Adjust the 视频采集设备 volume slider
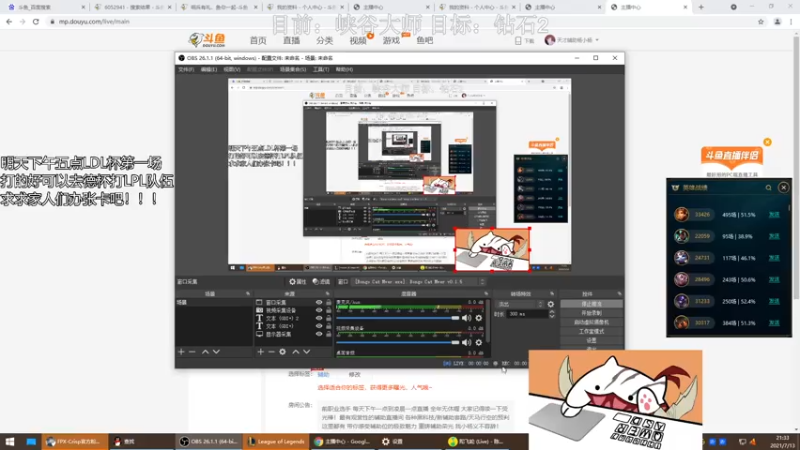Viewport: 800px width, 450px height. [398, 342]
